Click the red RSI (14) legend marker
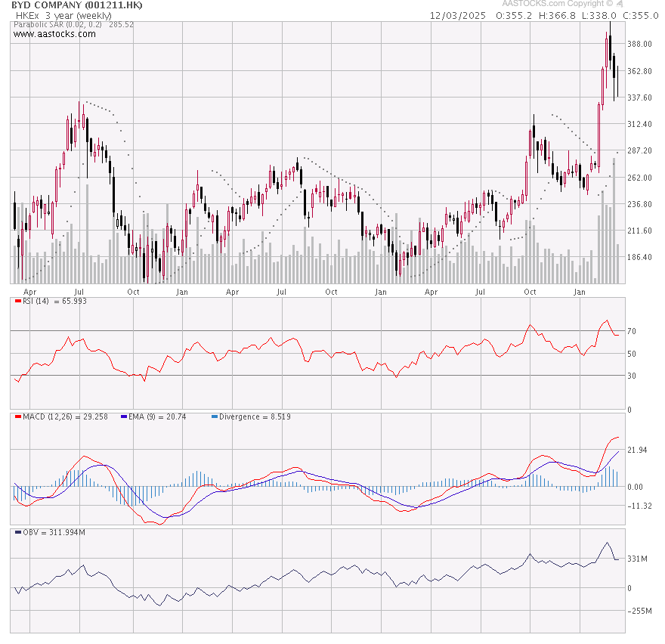 tap(17, 302)
